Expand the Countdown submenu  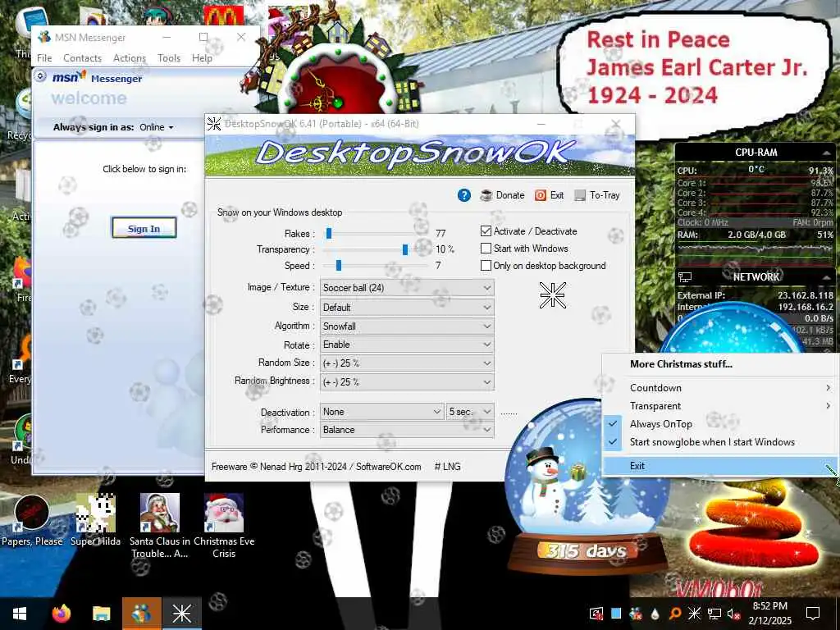[x=719, y=388]
